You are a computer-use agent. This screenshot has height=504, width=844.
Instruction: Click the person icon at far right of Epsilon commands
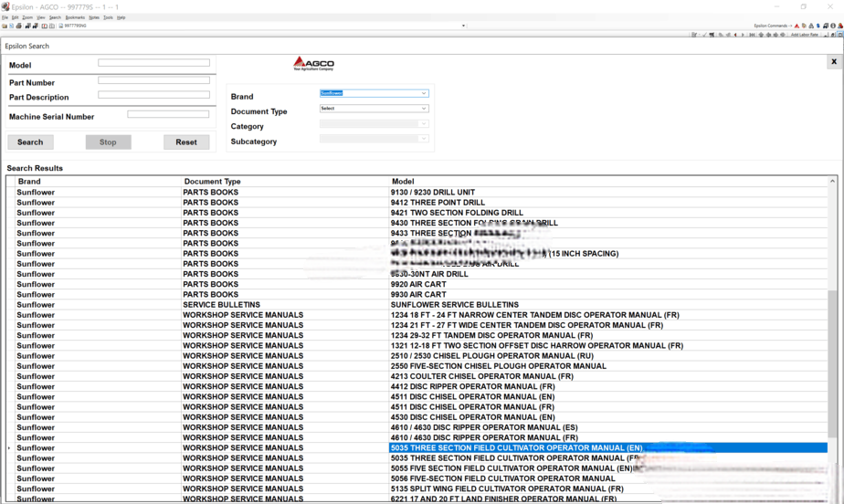point(840,26)
